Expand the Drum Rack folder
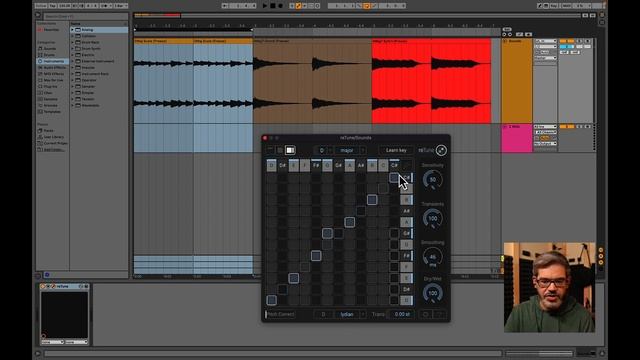The height and width of the screenshot is (360, 640). [x=73, y=42]
